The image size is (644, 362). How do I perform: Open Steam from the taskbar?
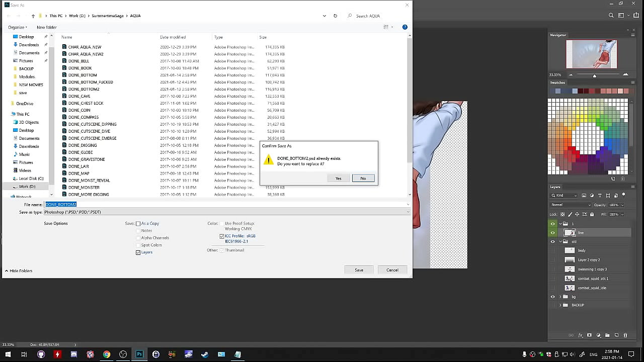205,354
